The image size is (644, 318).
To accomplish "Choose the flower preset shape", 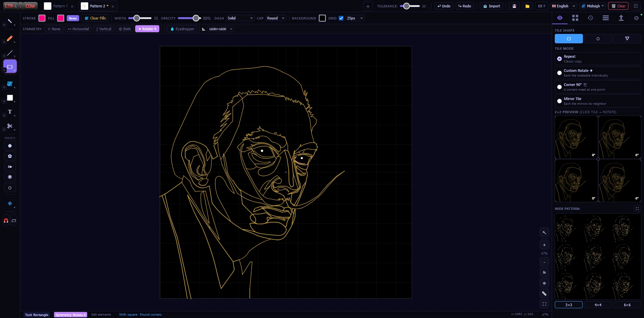I will click(x=10, y=156).
